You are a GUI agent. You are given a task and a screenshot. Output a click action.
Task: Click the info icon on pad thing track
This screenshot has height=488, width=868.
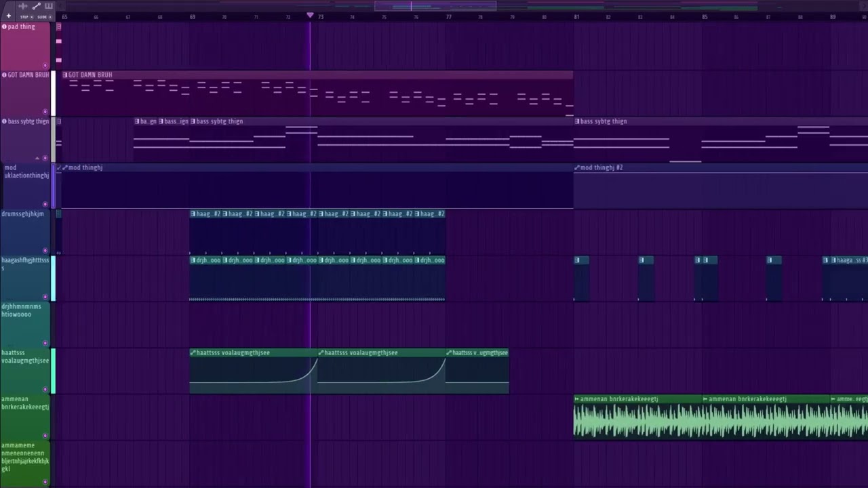4,27
